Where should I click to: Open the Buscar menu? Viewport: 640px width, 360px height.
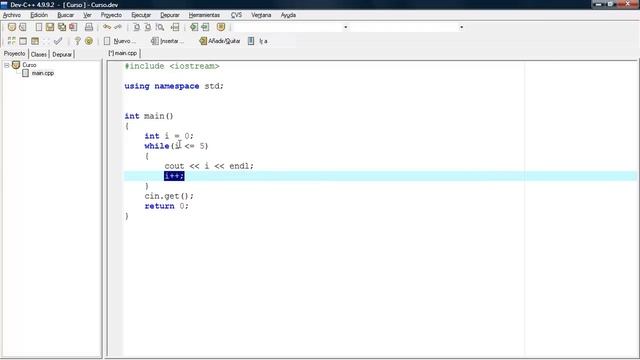(65, 15)
